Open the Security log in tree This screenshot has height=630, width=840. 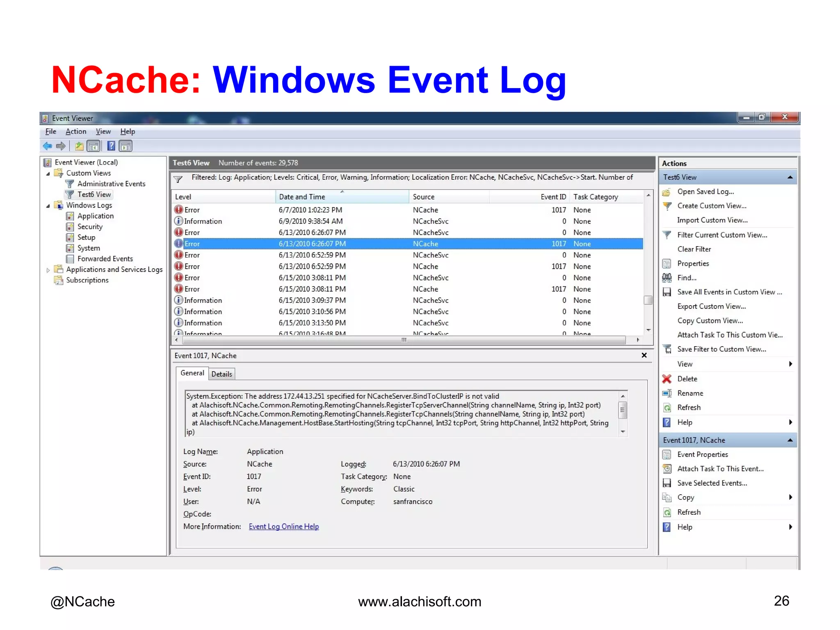tap(90, 226)
